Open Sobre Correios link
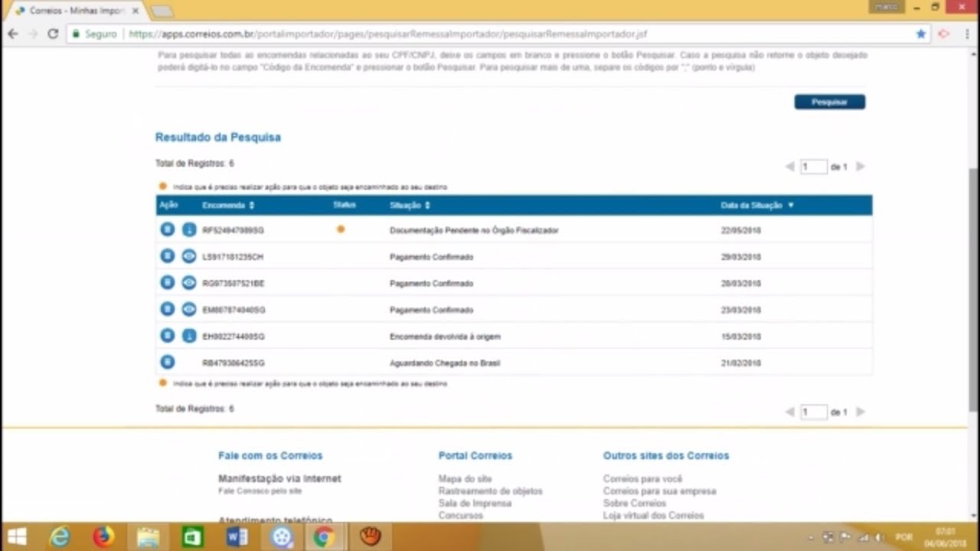Viewport: 980px width, 551px height. click(x=635, y=504)
